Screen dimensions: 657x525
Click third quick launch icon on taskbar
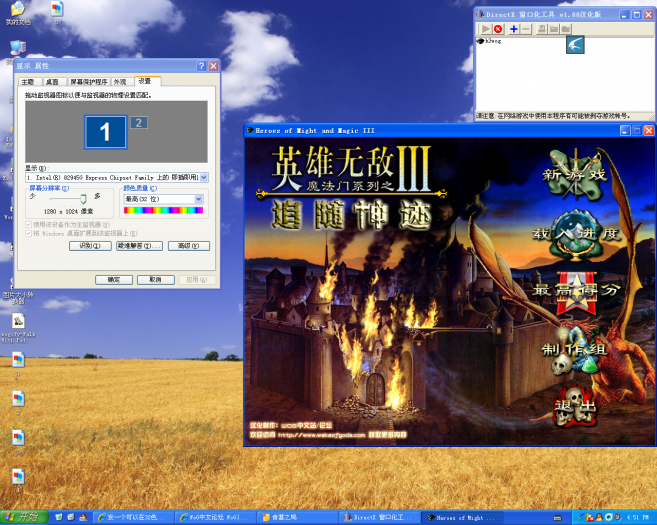click(83, 517)
